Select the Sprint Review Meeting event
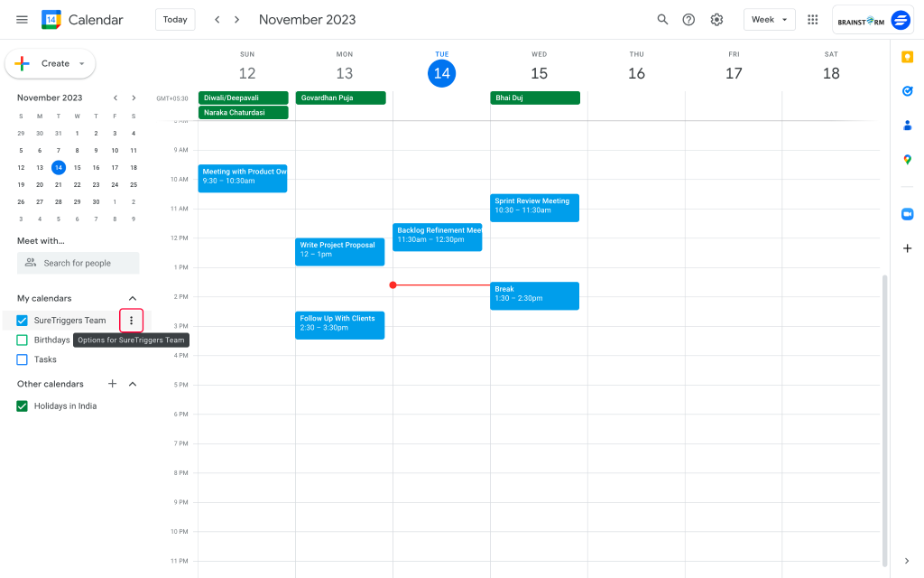The height and width of the screenshot is (578, 924). pyautogui.click(x=534, y=207)
